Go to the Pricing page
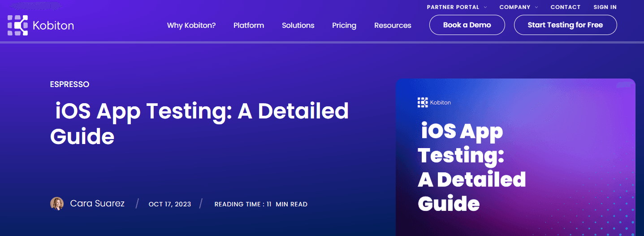This screenshot has height=236, width=644. pos(344,26)
